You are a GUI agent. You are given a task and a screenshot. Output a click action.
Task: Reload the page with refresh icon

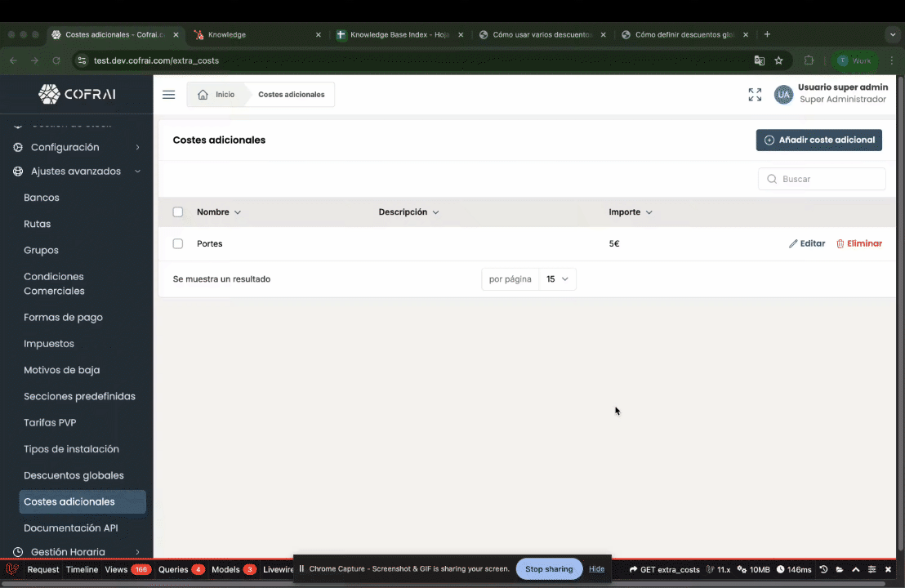tap(56, 60)
